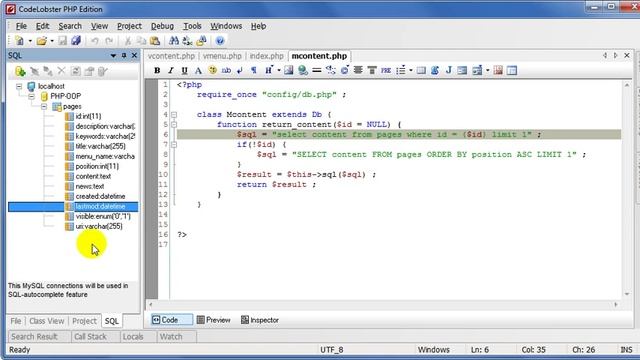Screen dimensions: 640x360
Task: Open the Help menu
Action: (x=258, y=26)
